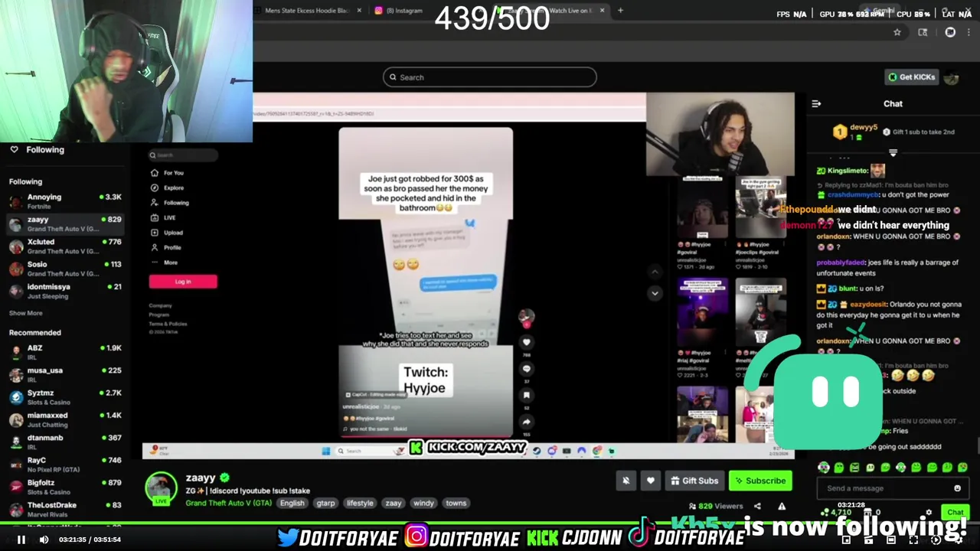The image size is (980, 551).
Task: Open the Annoying channel in sidebar
Action: point(66,201)
